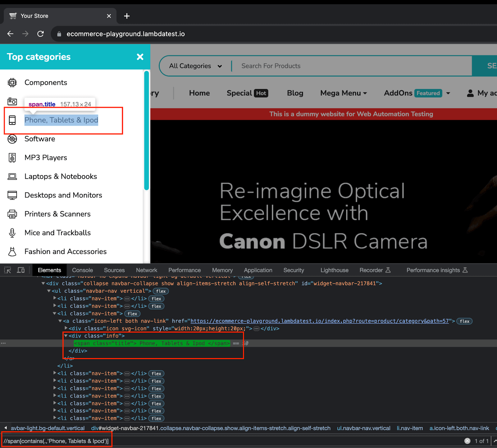Click the browser back arrow

[10, 34]
